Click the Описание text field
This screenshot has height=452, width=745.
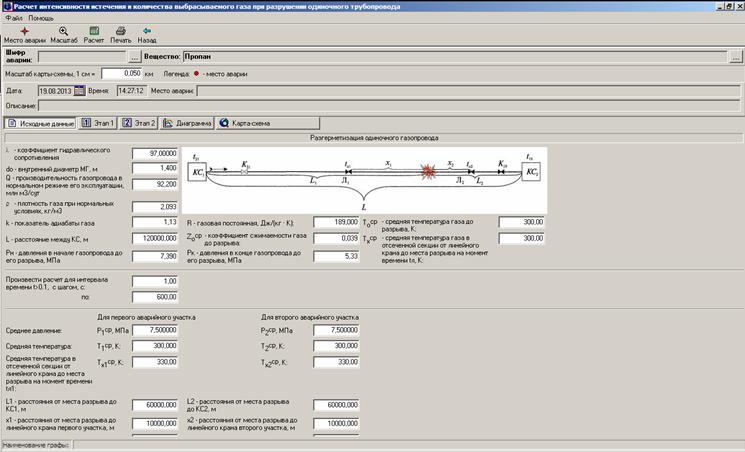[390, 106]
